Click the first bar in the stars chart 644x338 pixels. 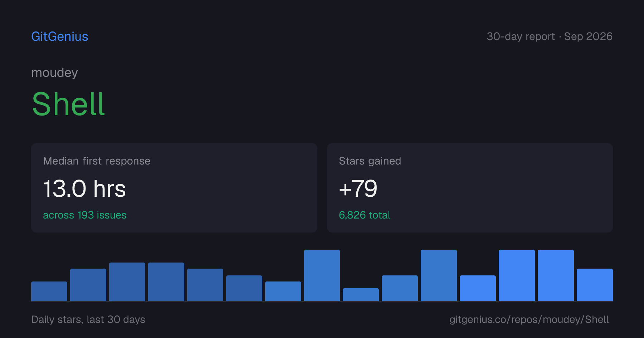(x=49, y=291)
